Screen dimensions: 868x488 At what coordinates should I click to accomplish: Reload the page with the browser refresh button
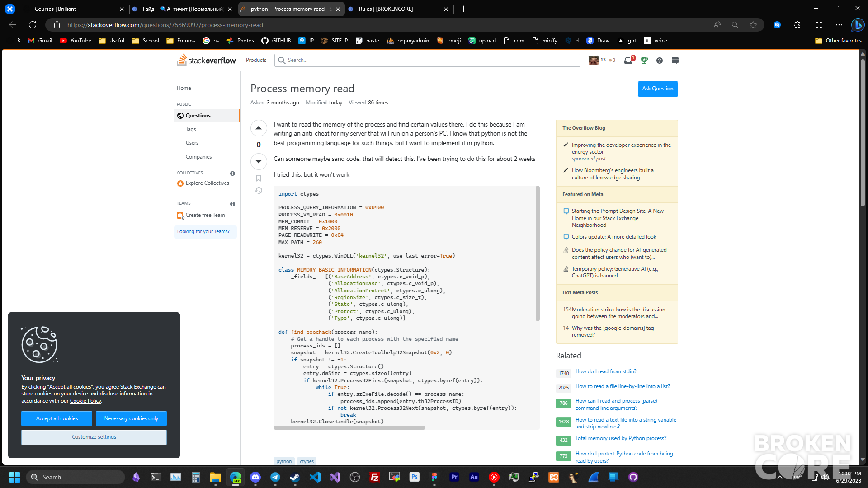click(x=33, y=25)
